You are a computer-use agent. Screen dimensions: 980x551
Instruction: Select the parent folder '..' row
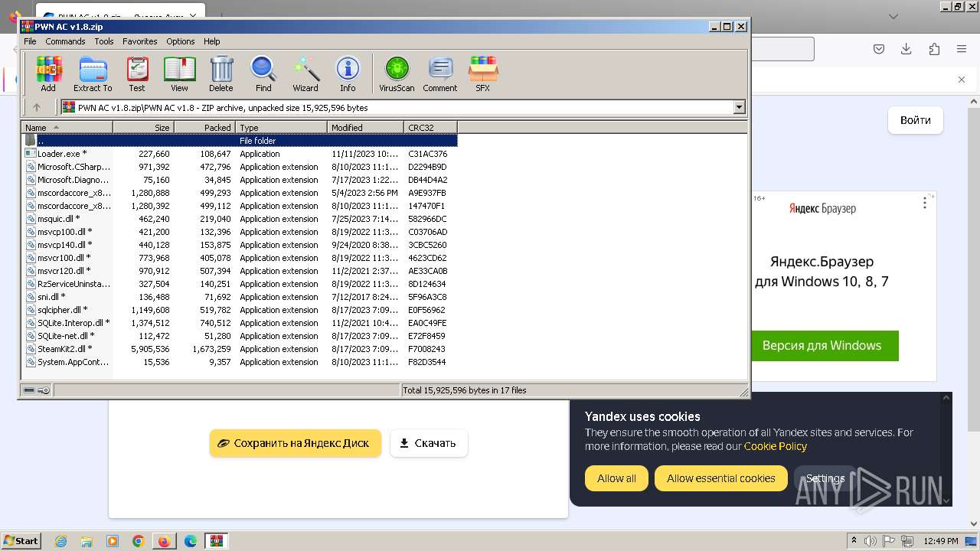[x=240, y=141]
